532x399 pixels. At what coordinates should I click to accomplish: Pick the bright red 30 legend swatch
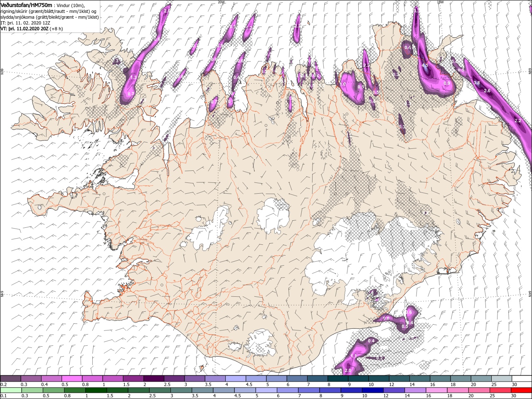pyautogui.click(x=521, y=390)
